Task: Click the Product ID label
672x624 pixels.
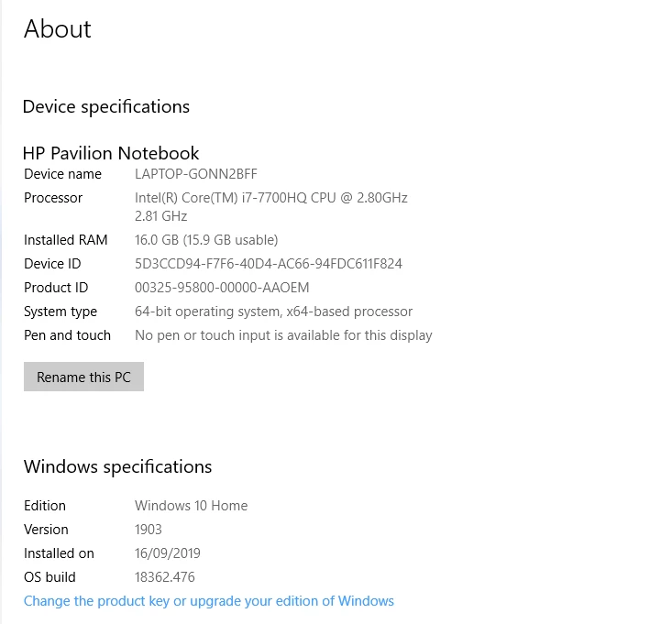Action: point(56,288)
